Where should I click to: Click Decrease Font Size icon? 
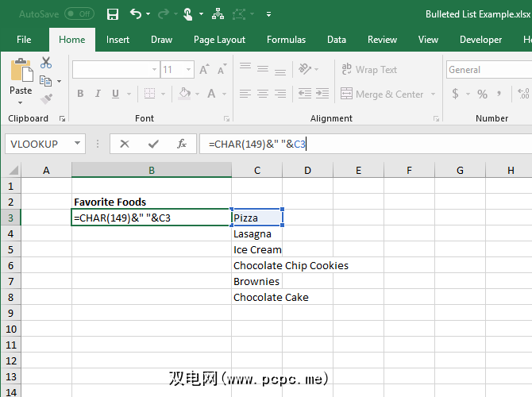tap(222, 70)
